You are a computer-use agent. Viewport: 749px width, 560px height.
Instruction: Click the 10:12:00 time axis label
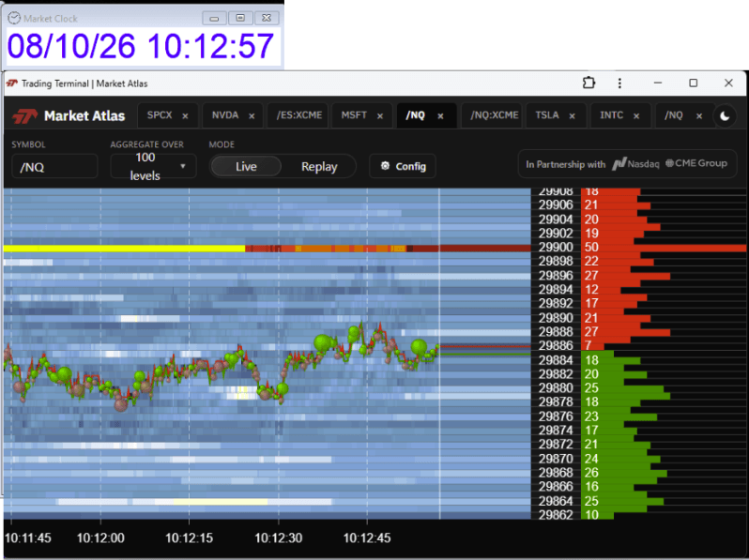tap(100, 538)
